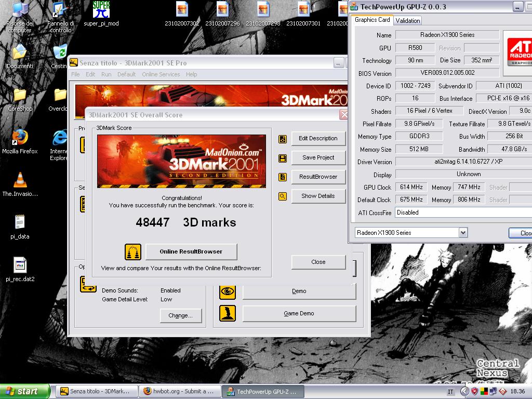Minimize the 3DMark2001 SE Pro window
Image resolution: width=532 pixels, height=399 pixels.
(339, 63)
